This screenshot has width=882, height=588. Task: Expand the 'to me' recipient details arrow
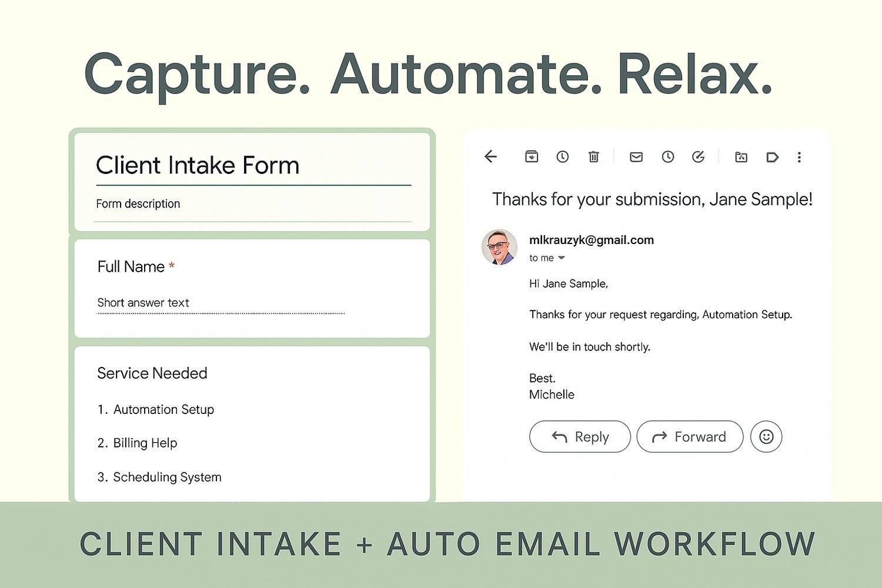[562, 258]
